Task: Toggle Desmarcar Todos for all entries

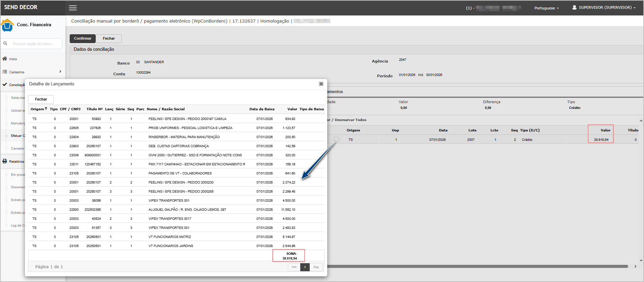Action: [x=350, y=120]
